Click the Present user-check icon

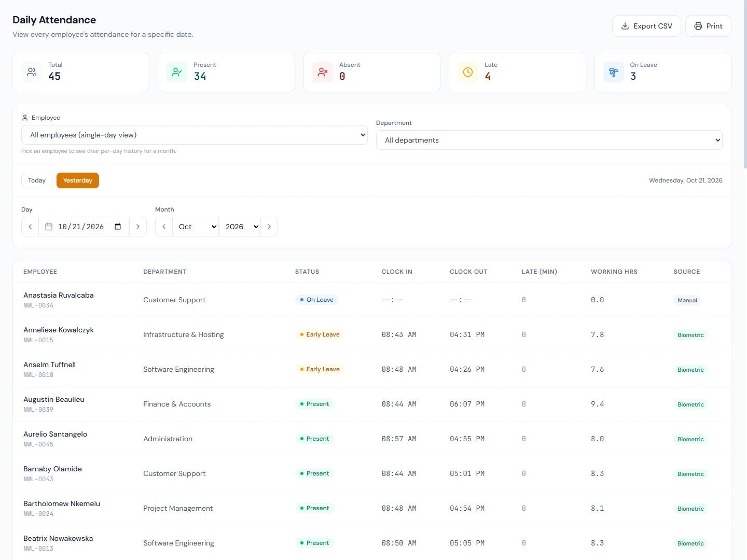point(177,72)
